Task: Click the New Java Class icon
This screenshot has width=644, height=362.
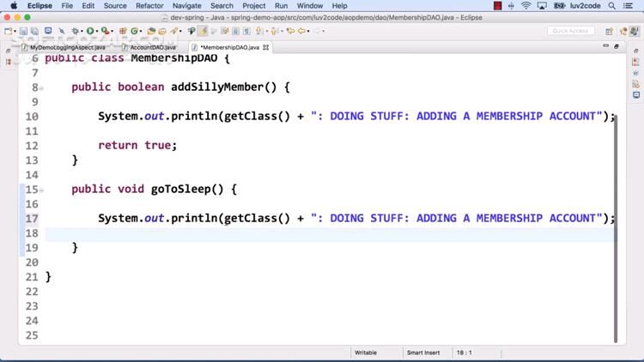Action: coord(136,32)
